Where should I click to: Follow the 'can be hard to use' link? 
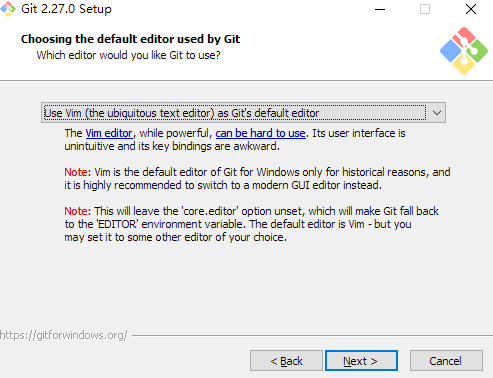tap(260, 133)
